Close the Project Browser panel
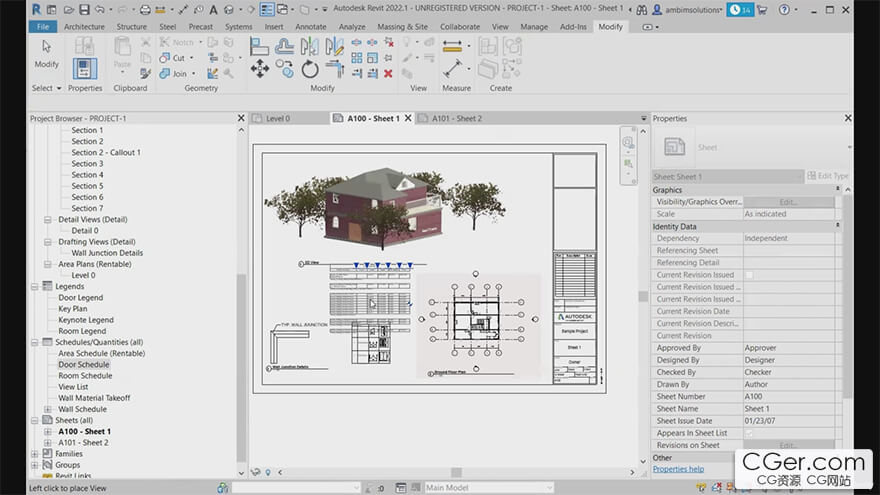The height and width of the screenshot is (495, 880). coord(241,118)
